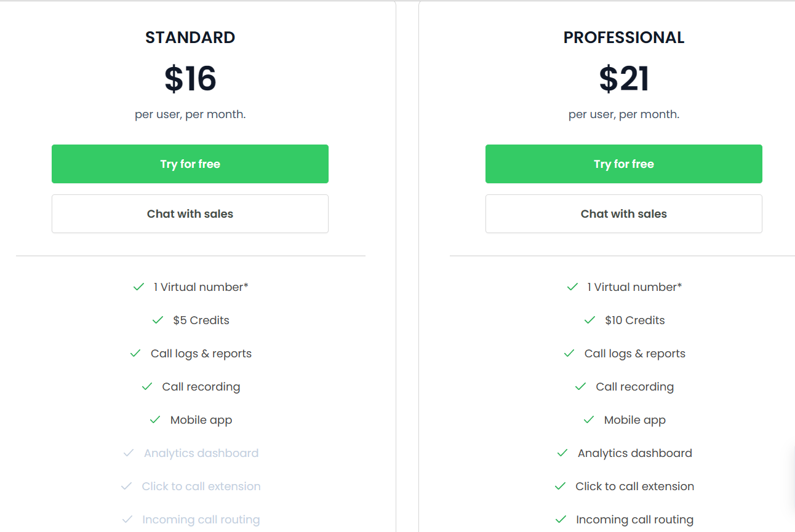Click the checkmark next to $5 Credits
The height and width of the screenshot is (532, 795).
click(x=156, y=320)
